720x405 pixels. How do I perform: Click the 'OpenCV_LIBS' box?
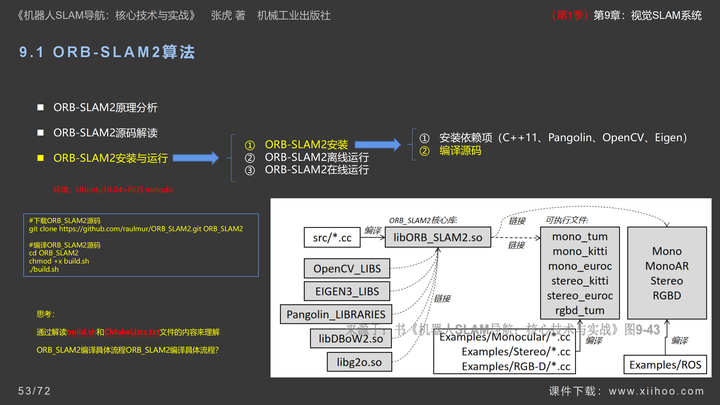(x=347, y=269)
